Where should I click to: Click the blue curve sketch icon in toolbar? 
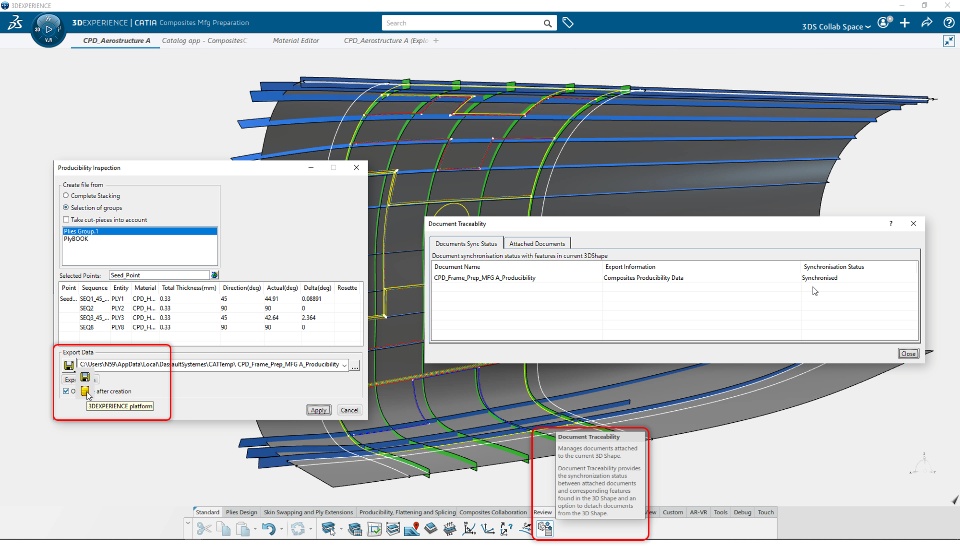click(x=526, y=529)
